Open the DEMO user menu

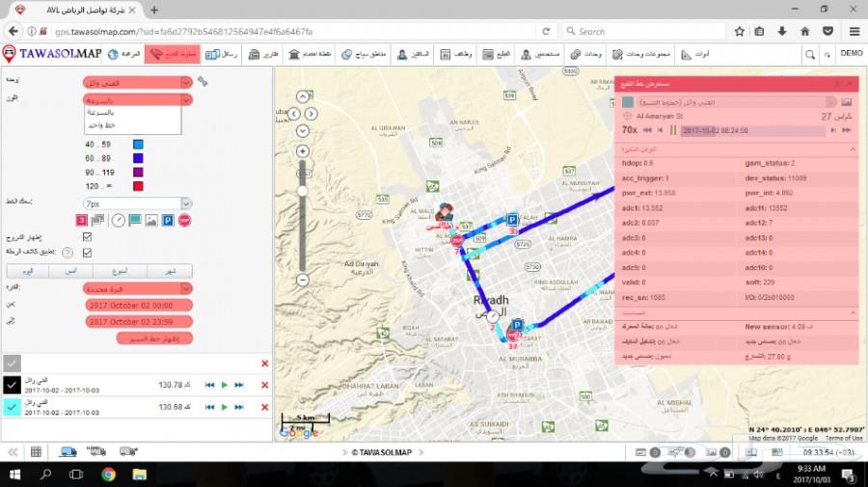point(852,53)
